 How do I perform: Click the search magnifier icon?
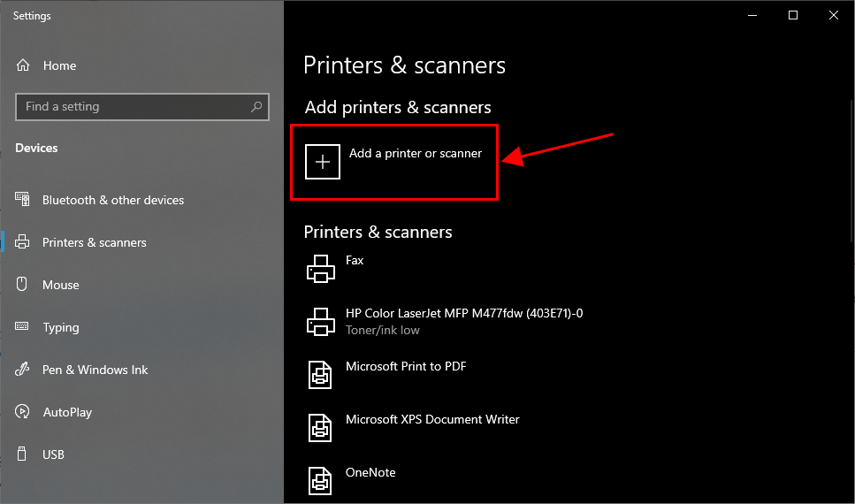click(256, 107)
